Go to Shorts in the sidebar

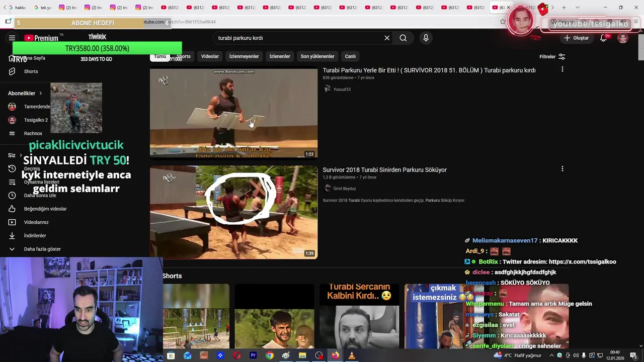point(31,71)
